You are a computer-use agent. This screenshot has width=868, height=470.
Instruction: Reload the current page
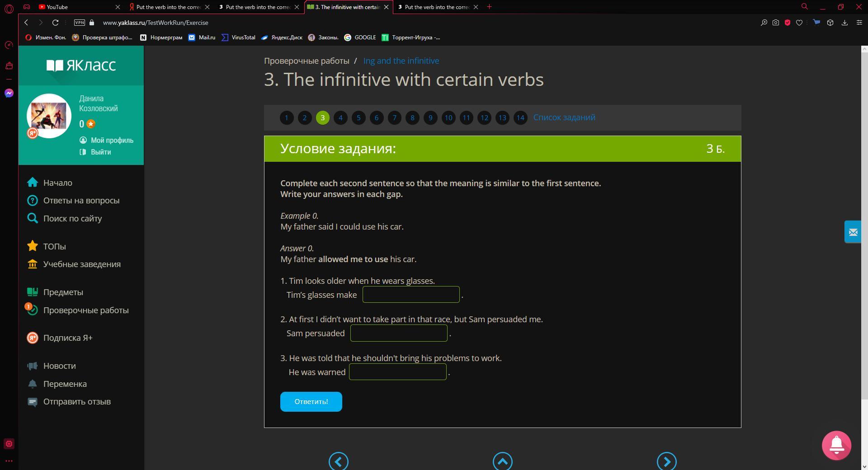[55, 23]
